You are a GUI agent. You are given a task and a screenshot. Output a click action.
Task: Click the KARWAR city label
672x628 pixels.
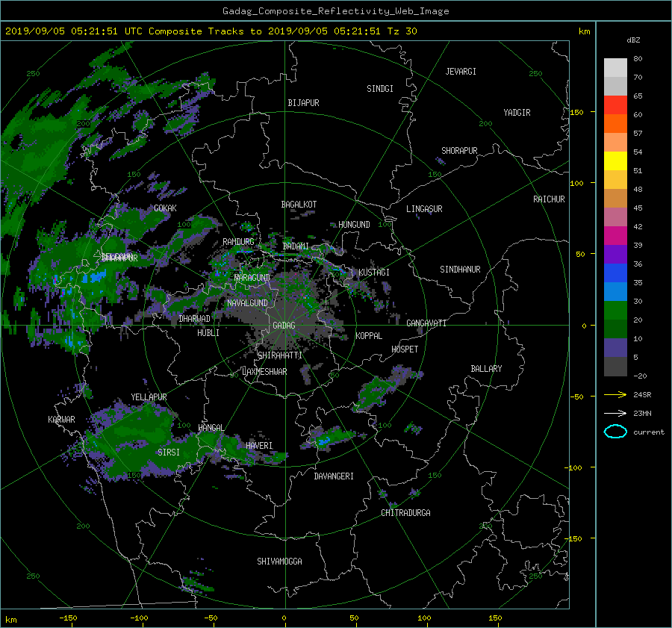(61, 420)
